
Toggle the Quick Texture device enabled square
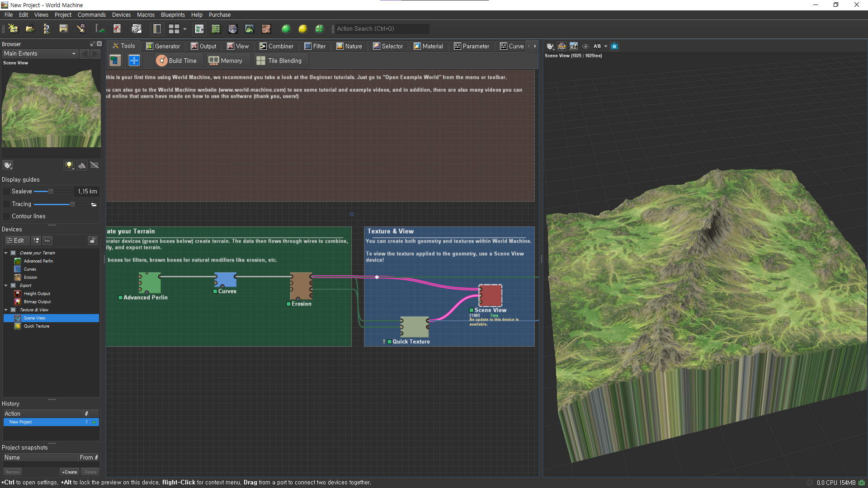(x=390, y=342)
